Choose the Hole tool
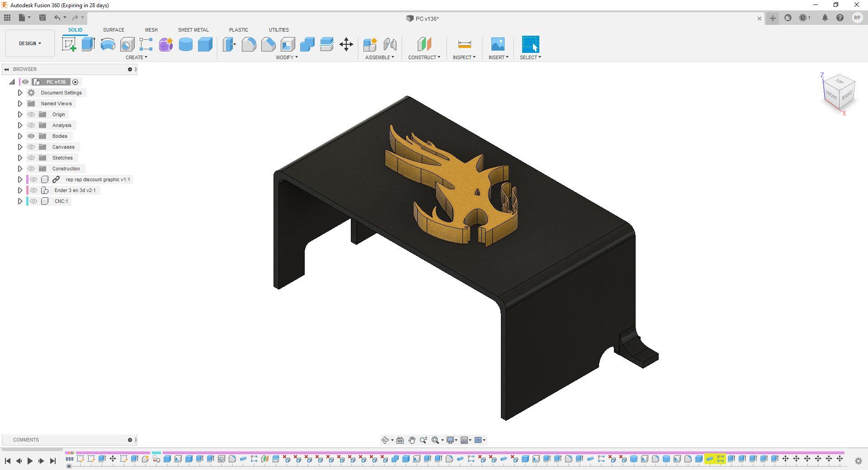The height and width of the screenshot is (470, 868). click(x=127, y=44)
